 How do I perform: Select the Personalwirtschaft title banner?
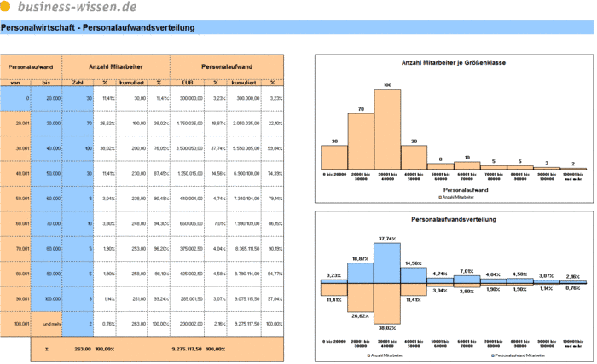[297, 27]
